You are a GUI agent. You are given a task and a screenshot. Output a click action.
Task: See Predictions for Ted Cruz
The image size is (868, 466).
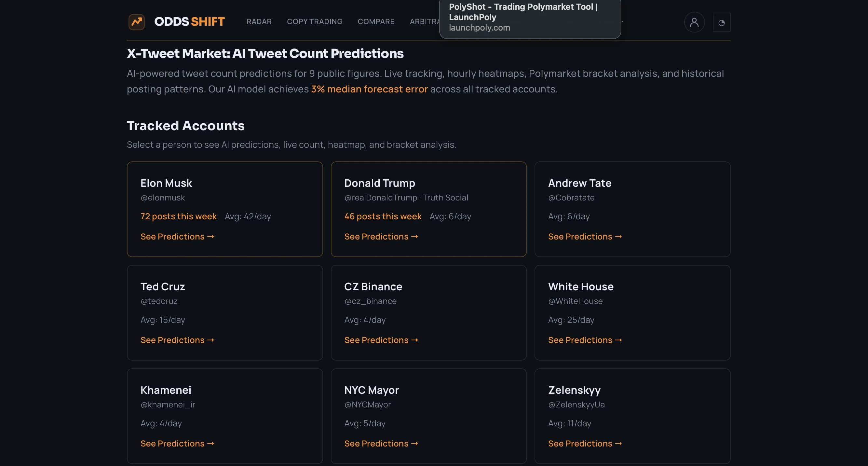click(x=177, y=340)
